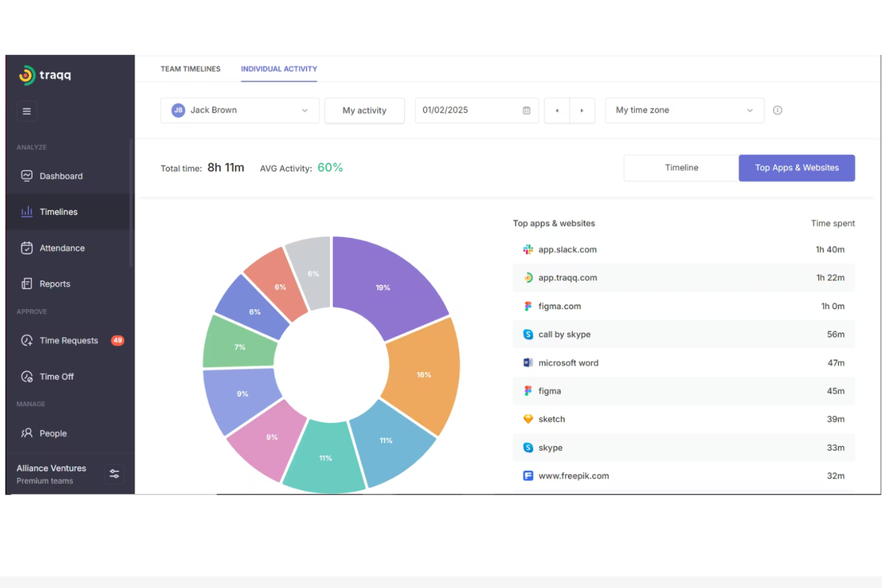Screen dimensions: 882x588
Task: Click the 11% teal donut segment
Action: pyautogui.click(x=325, y=458)
